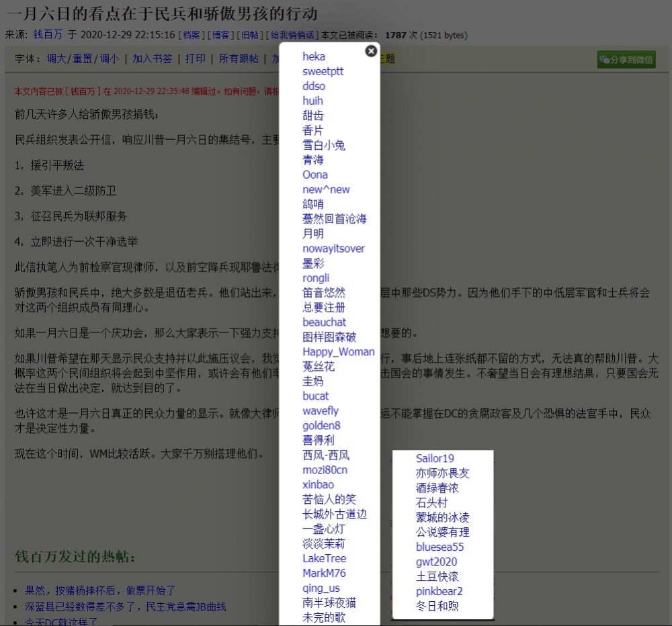Click username 雪白小兔 in popup

tap(323, 145)
